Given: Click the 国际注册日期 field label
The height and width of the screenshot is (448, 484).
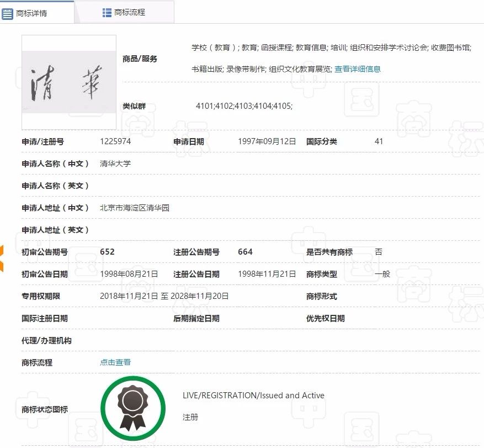Looking at the screenshot, I should pyautogui.click(x=45, y=319).
